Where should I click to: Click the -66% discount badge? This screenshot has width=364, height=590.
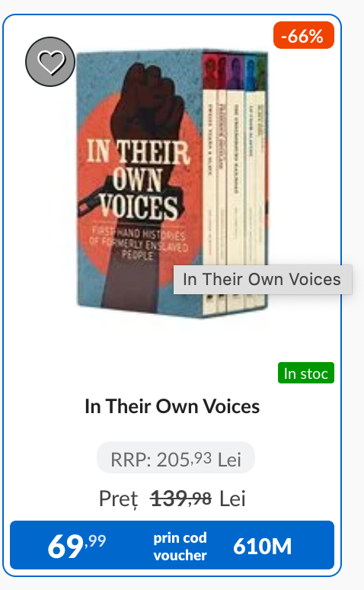(x=304, y=35)
